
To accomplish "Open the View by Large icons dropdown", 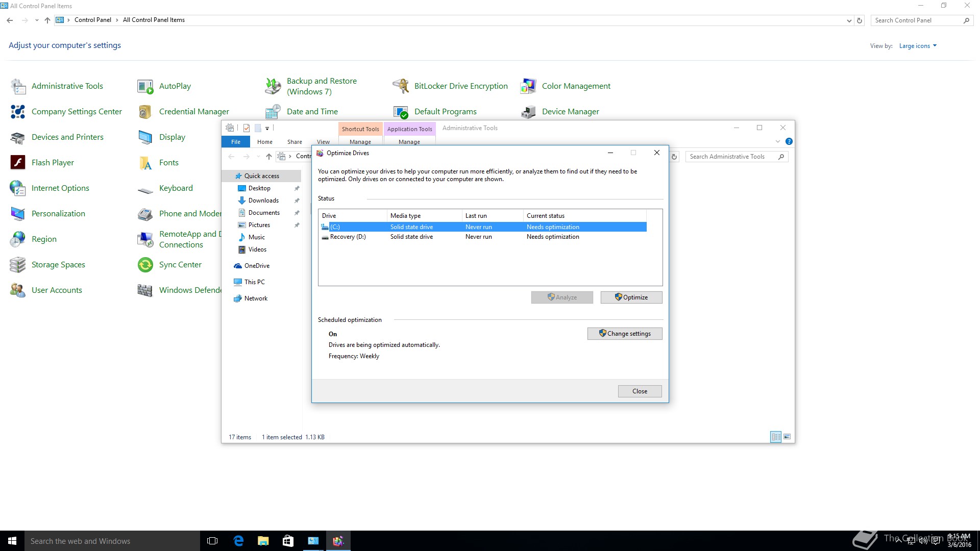I will pyautogui.click(x=918, y=46).
